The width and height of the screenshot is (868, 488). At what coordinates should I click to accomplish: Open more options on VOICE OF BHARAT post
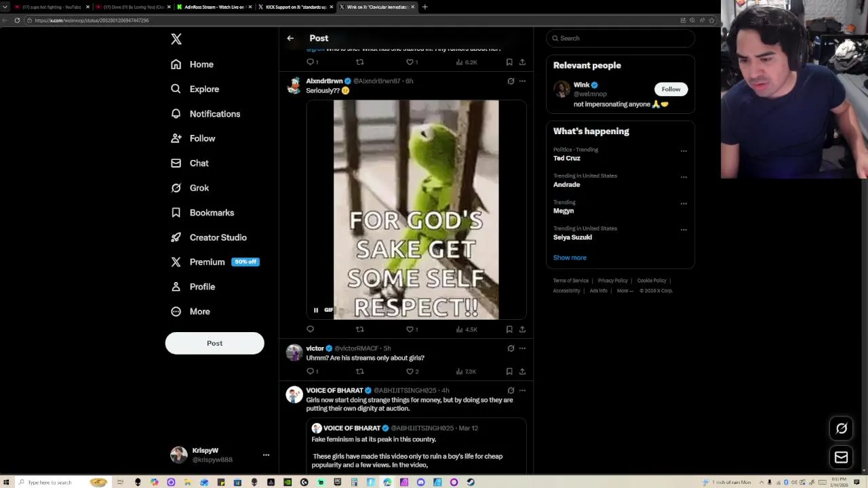pos(522,390)
